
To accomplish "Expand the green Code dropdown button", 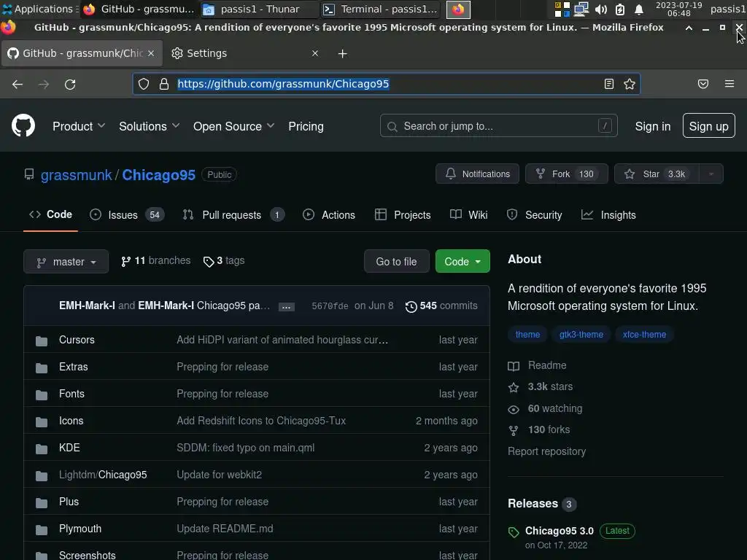I will click(x=462, y=262).
